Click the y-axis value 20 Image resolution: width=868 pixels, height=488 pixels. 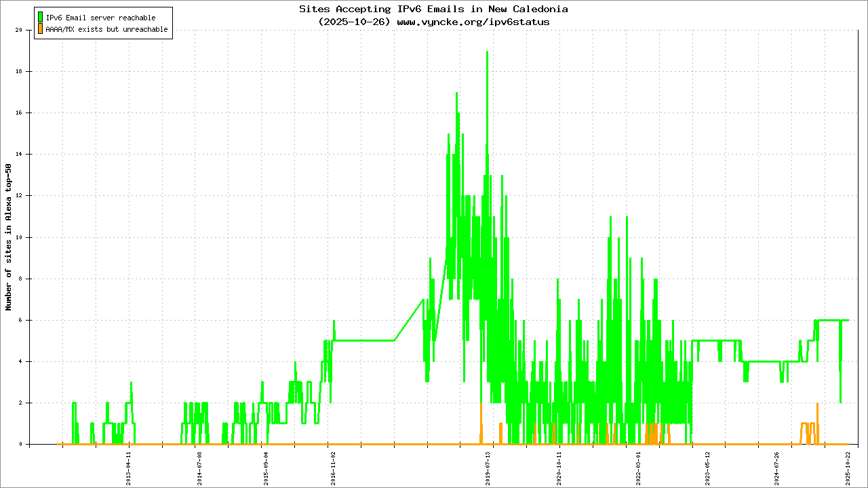19,30
